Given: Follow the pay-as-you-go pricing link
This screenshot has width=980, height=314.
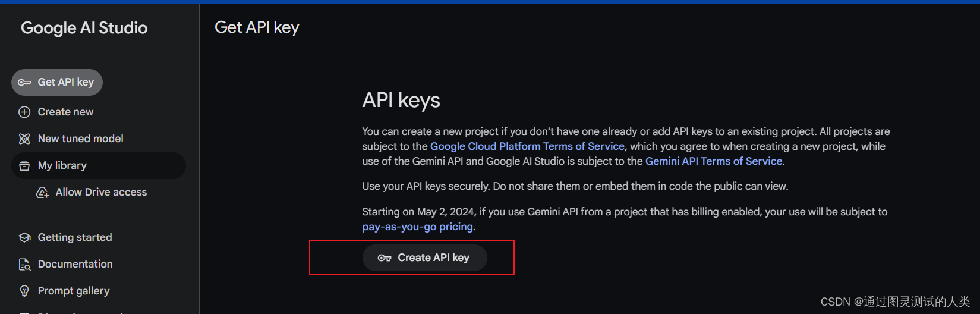Looking at the screenshot, I should (418, 227).
